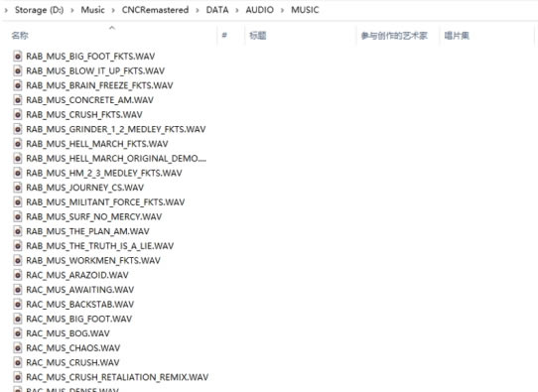Click the file icon next to RAB_MUS_CRUSH_FKTS.WAV
Image resolution: width=538 pixels, height=392 pixels.
(18, 114)
